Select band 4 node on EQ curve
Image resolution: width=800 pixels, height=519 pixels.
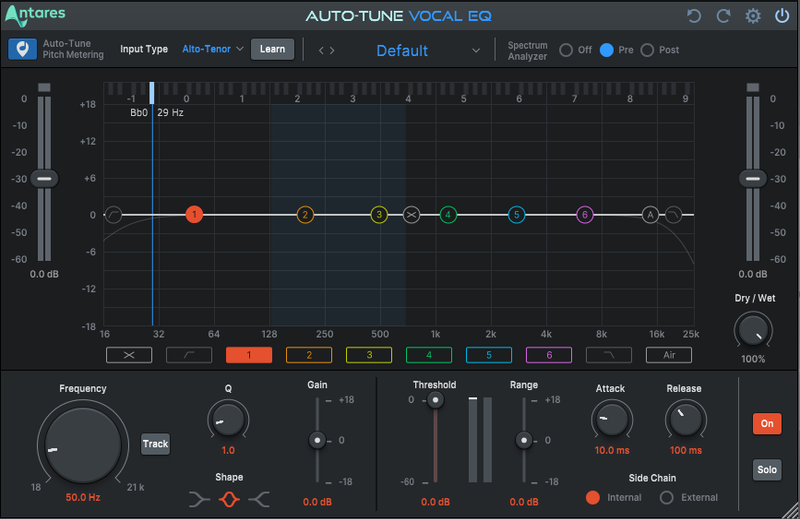tap(448, 214)
